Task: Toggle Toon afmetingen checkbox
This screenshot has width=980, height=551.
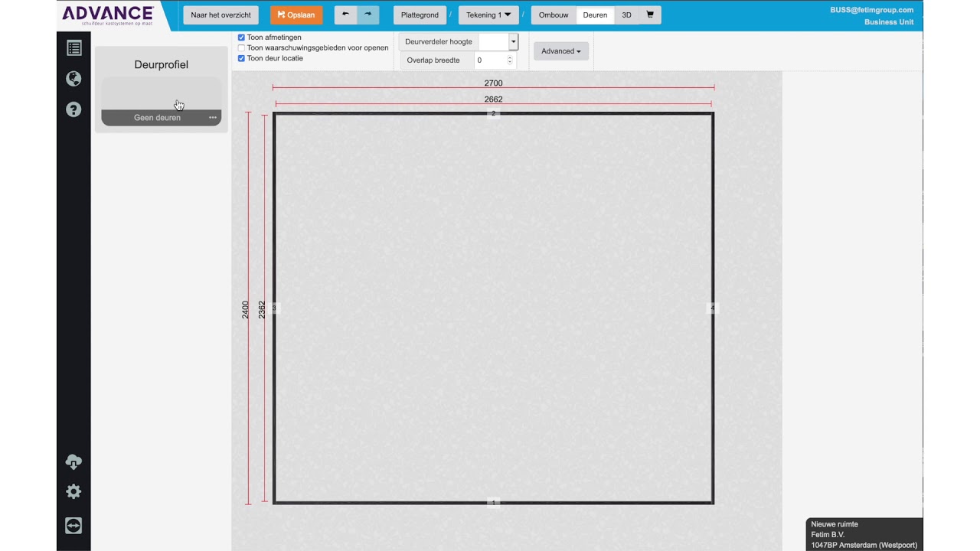Action: [x=241, y=37]
